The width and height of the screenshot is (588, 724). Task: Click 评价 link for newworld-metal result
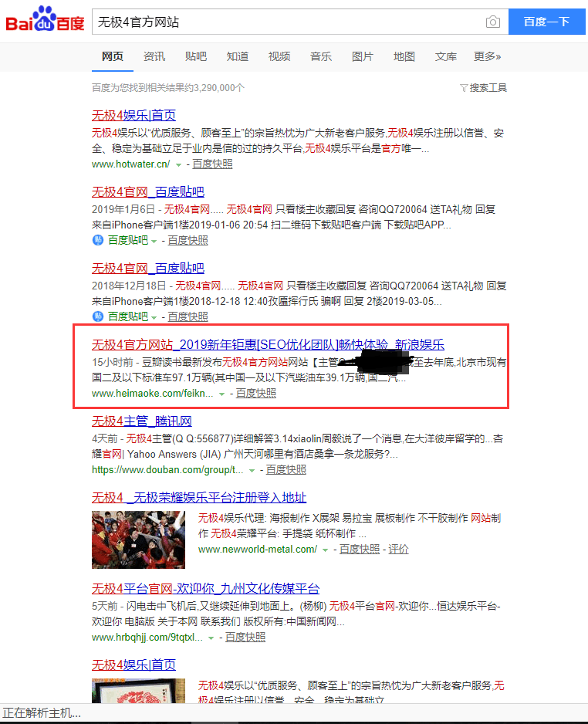398,549
